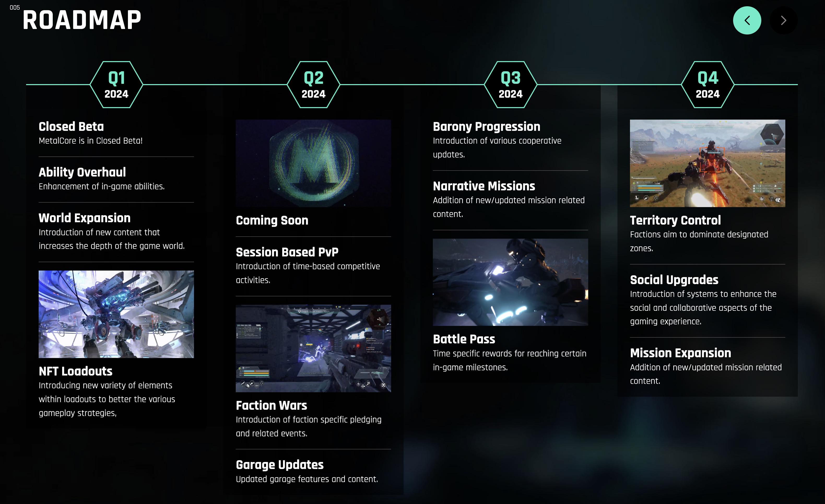Click the right navigation arrow button
This screenshot has width=825, height=504.
[783, 20]
